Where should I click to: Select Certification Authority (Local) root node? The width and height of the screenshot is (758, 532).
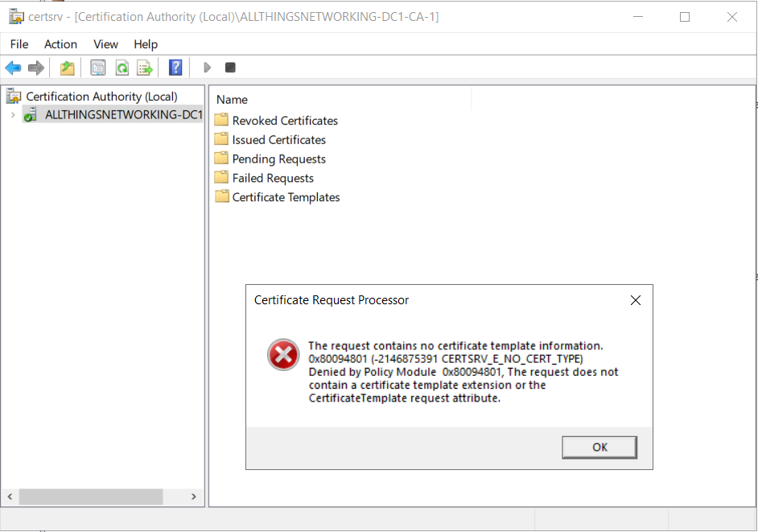coord(101,97)
